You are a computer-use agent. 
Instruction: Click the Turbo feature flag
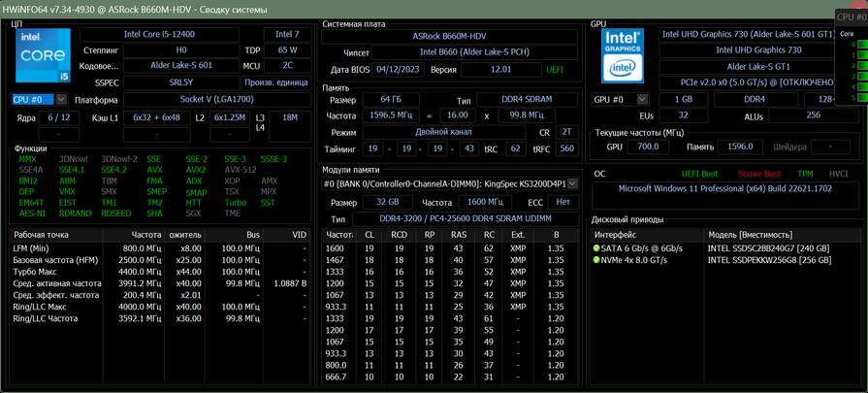(x=236, y=203)
